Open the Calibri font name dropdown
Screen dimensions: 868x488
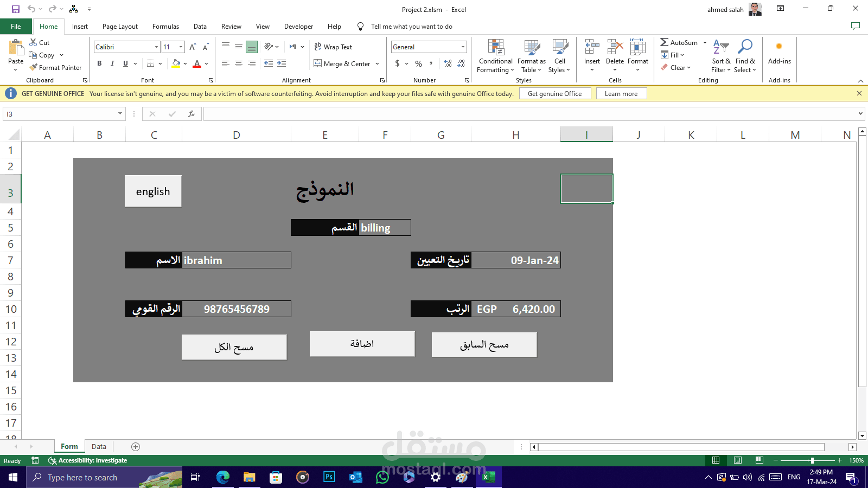pos(156,47)
